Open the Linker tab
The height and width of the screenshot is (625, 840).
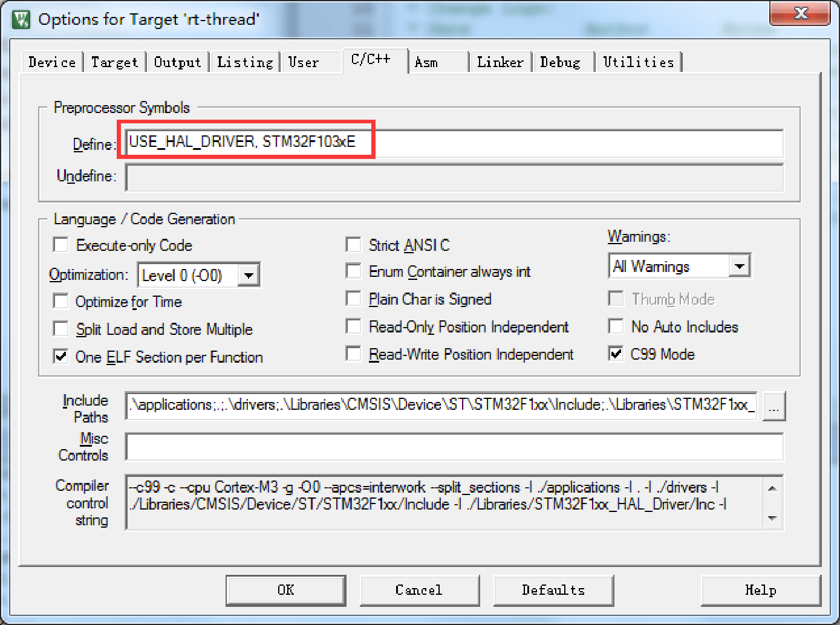pyautogui.click(x=500, y=62)
